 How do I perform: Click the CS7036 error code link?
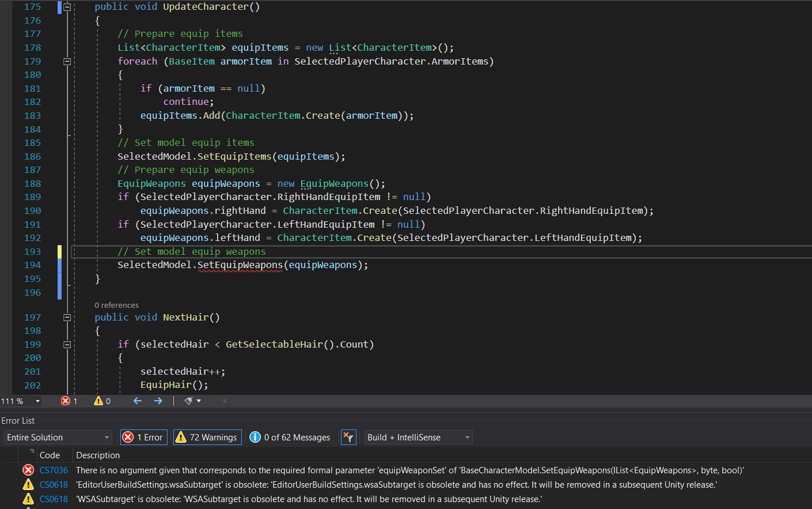[52, 470]
